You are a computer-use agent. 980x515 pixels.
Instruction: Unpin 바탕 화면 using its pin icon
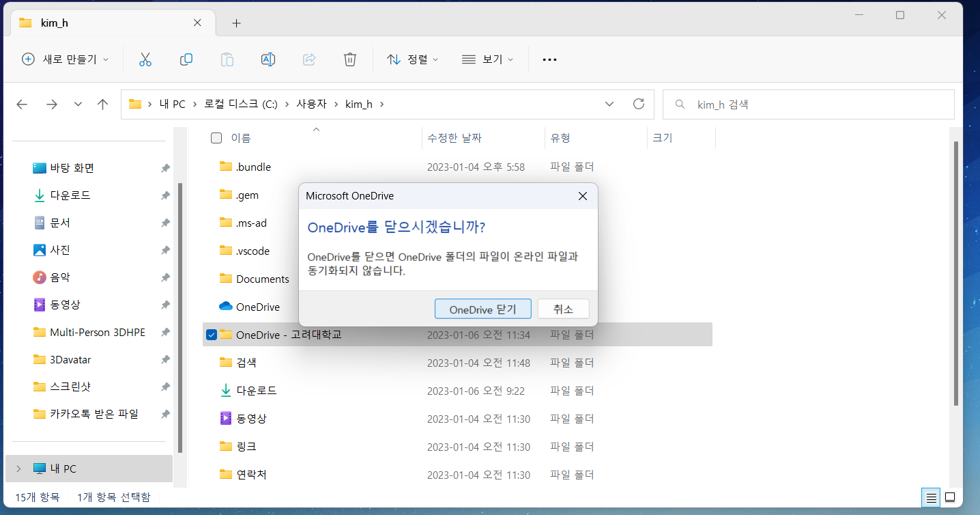point(165,168)
